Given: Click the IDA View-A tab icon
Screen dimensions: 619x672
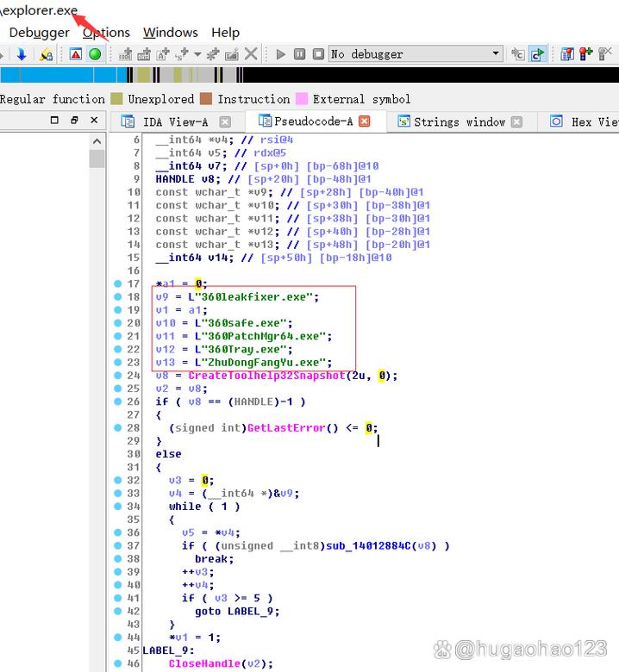Looking at the screenshot, I should pyautogui.click(x=128, y=121).
